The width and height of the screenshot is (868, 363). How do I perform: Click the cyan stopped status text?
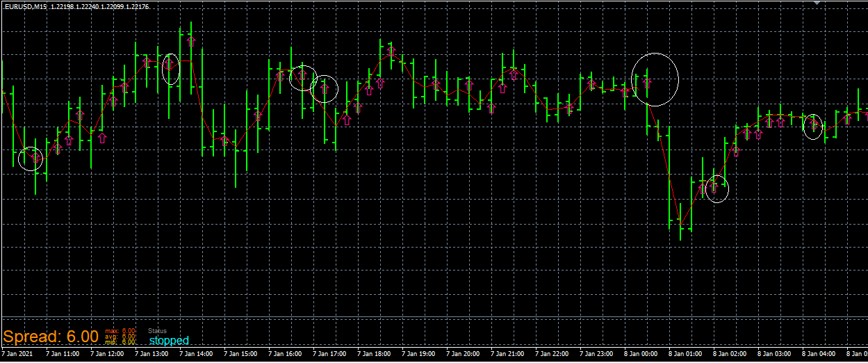click(x=169, y=341)
